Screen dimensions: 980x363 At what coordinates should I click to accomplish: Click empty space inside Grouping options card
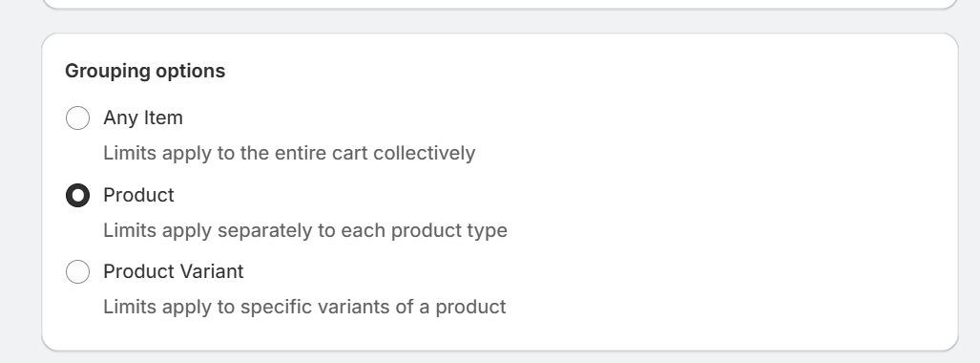pyautogui.click(x=719, y=188)
